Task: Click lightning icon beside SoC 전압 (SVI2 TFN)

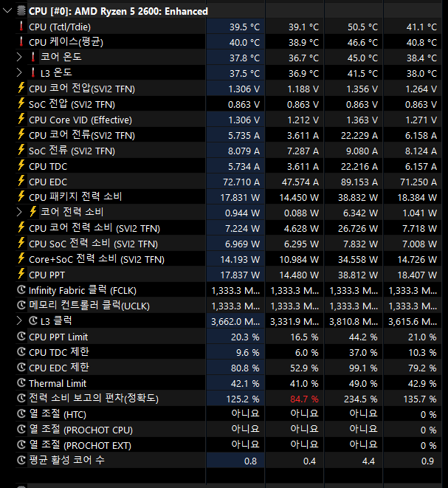Action: [x=21, y=103]
